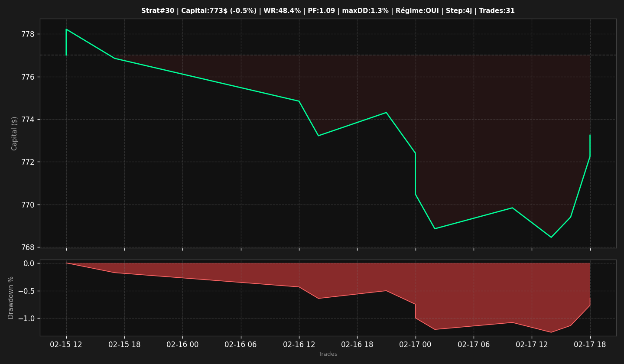Click the 02-17 00 date label
624x364 pixels.
[416, 345]
